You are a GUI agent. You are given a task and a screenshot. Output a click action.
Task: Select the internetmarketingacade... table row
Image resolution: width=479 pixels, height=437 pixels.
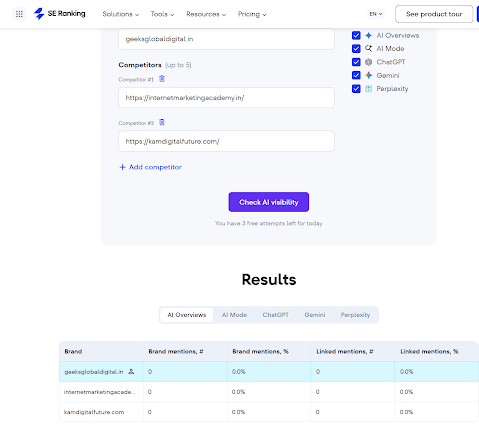(x=269, y=392)
